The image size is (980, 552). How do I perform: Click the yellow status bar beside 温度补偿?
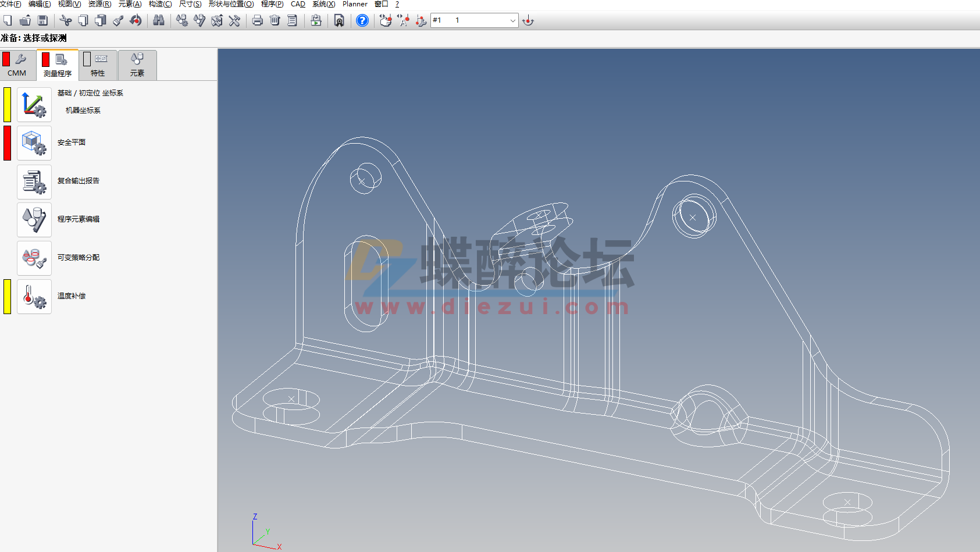click(x=6, y=296)
